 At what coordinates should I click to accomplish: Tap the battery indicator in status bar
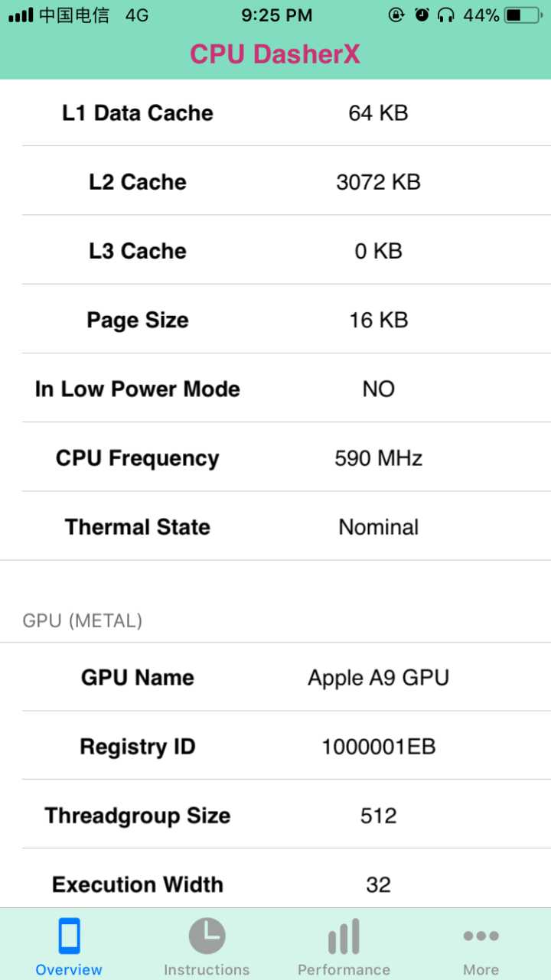(517, 14)
